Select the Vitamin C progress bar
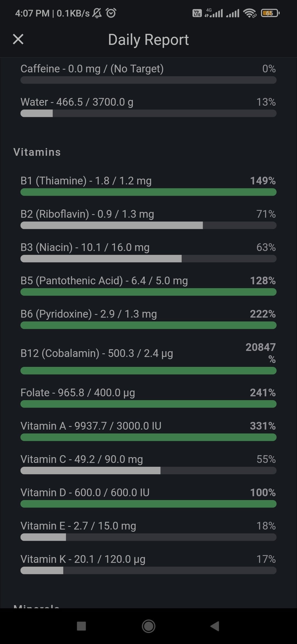This screenshot has height=644, width=297. click(148, 470)
